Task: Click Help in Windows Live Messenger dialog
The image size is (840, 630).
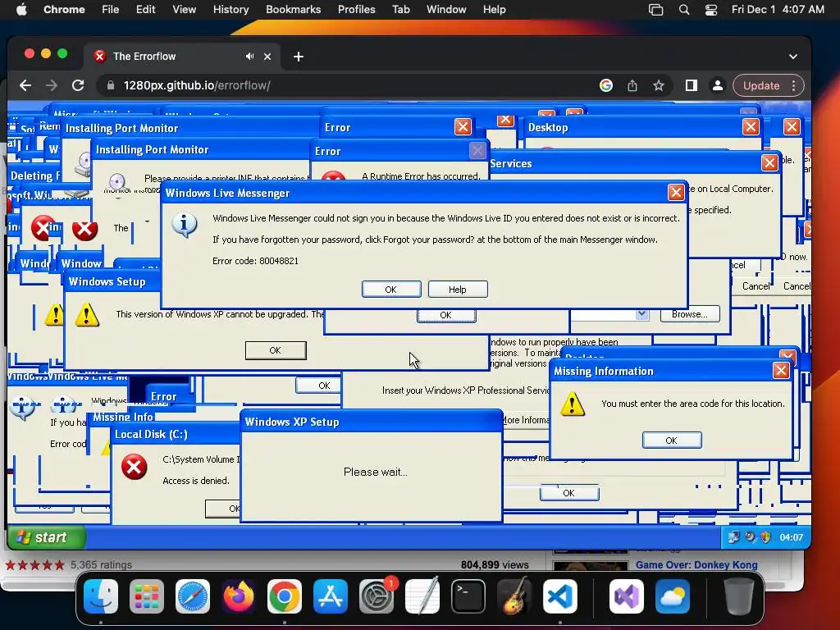Action: pyautogui.click(x=458, y=290)
